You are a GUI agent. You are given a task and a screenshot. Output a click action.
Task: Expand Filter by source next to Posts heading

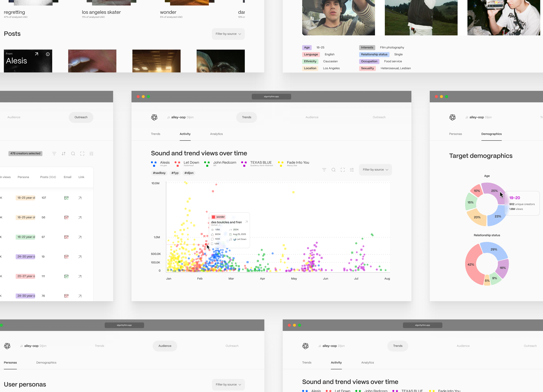[x=228, y=34]
